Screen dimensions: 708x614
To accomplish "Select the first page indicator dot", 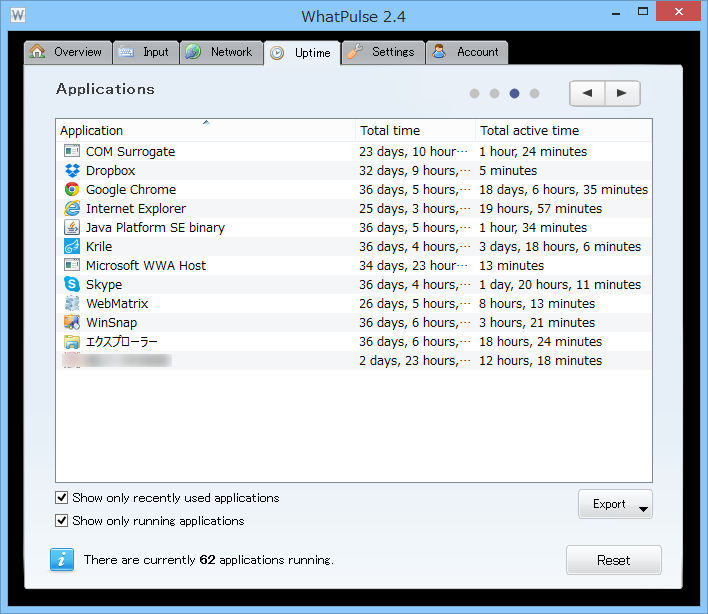I will [x=474, y=93].
